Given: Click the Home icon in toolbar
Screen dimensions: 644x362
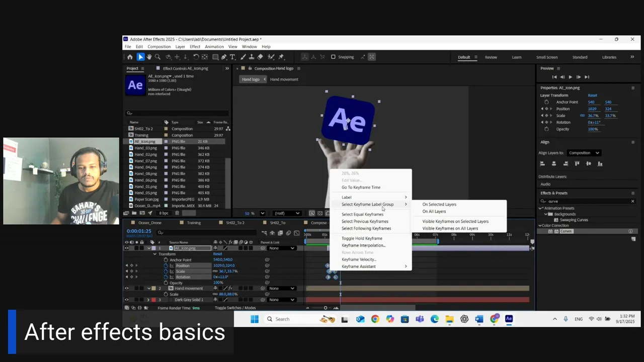Looking at the screenshot, I should pos(130,57).
